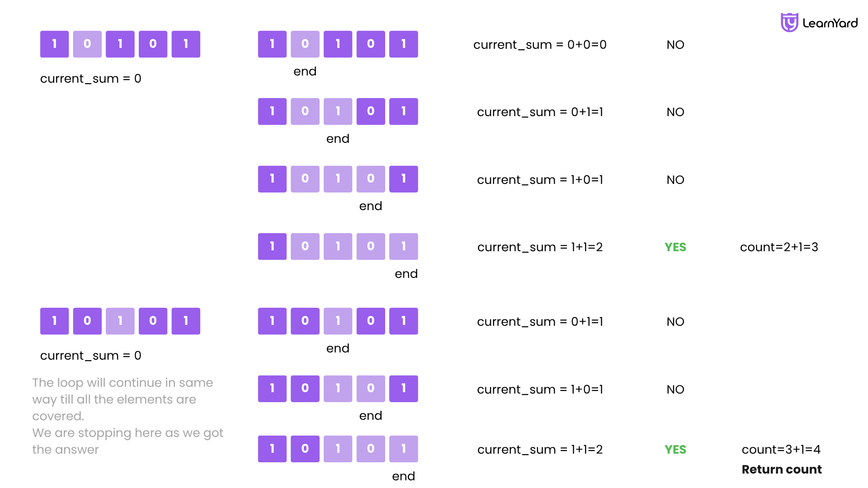868x488 pixels.
Task: Click the 'count=2+1=3' label
Action: click(x=779, y=247)
